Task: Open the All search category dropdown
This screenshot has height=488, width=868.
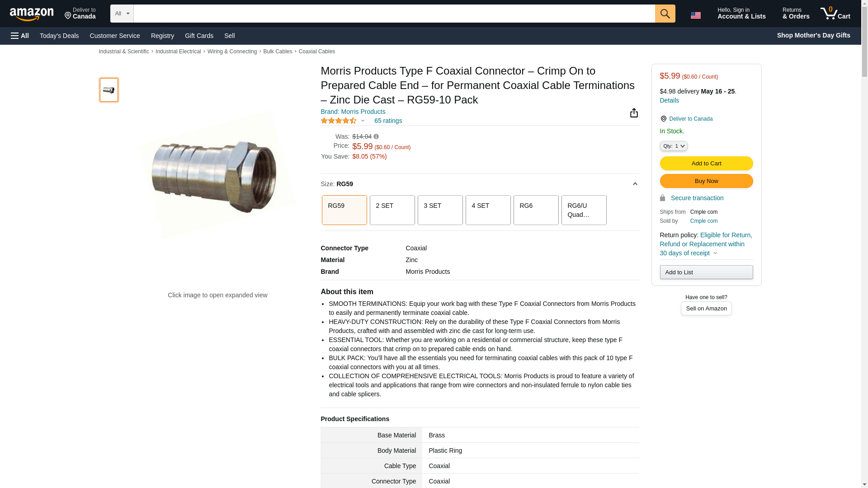Action: tap(122, 14)
